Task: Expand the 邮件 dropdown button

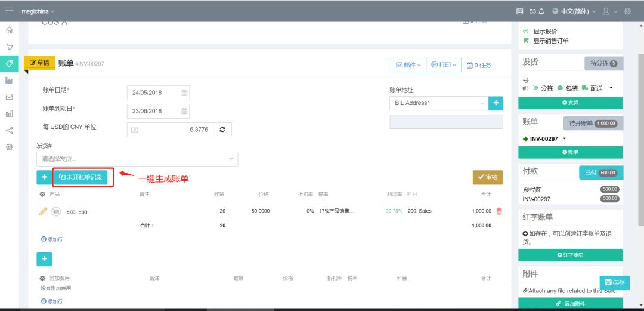Action: click(408, 65)
